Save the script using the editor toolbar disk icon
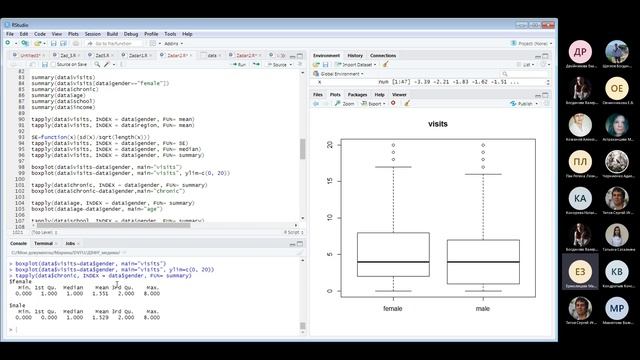The height and width of the screenshot is (360, 640). (45, 64)
